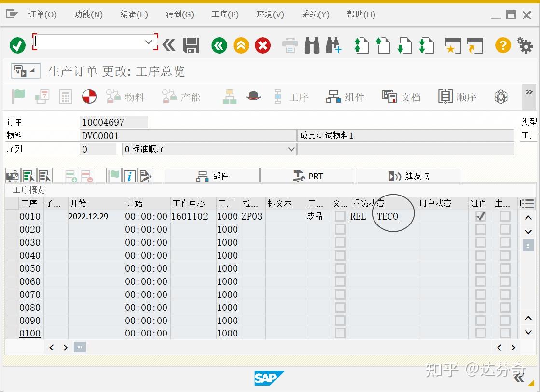The width and height of the screenshot is (540, 392).
Task: Open the 序列 standard sequence dropdown
Action: click(x=291, y=149)
